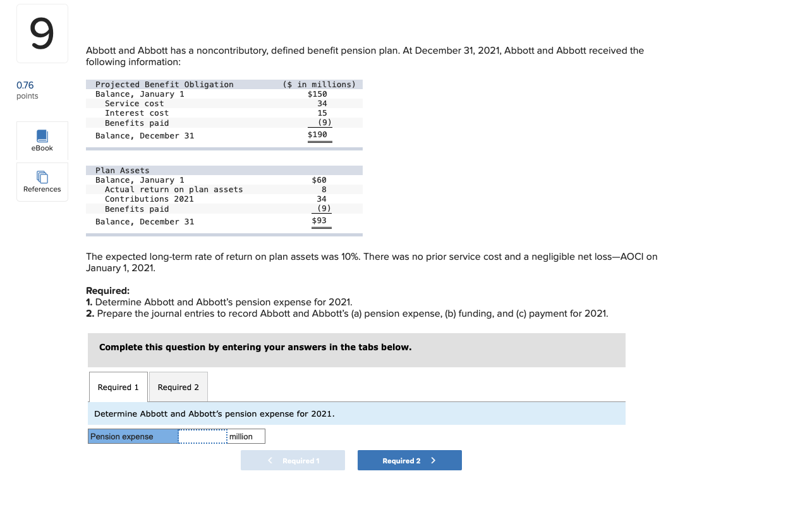The width and height of the screenshot is (812, 507).
Task: Click the References icon
Action: click(42, 181)
